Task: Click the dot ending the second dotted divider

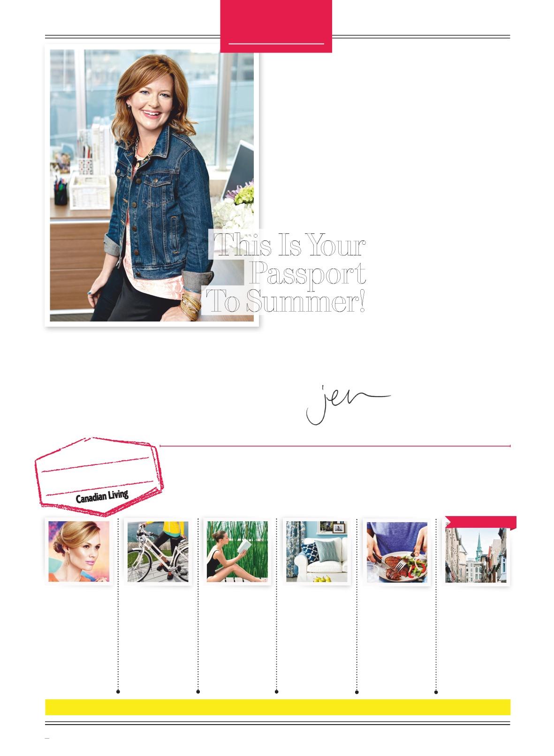Action: (198, 691)
